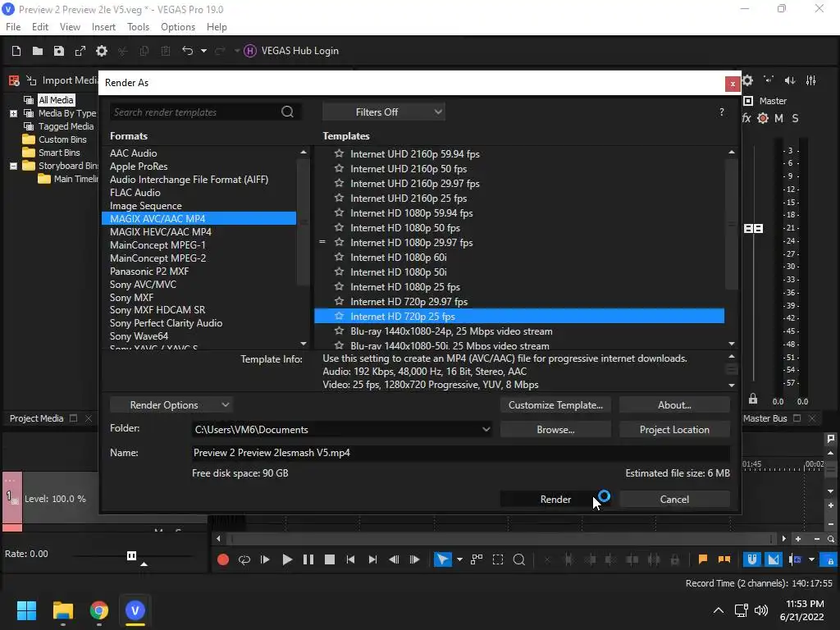
Task: Click the New project icon
Action: [16, 51]
